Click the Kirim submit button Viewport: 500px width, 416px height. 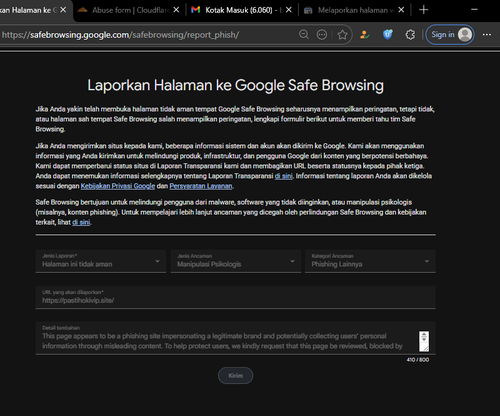tap(236, 376)
